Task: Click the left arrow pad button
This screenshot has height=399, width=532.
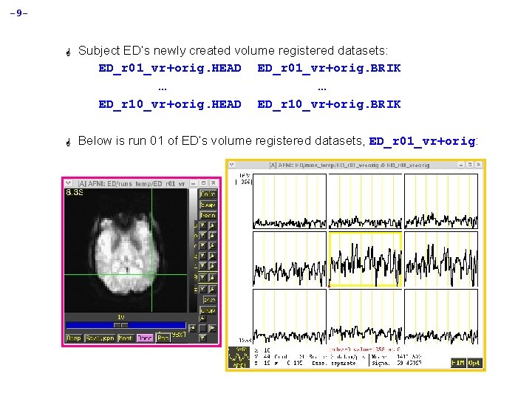Action: (192, 328)
